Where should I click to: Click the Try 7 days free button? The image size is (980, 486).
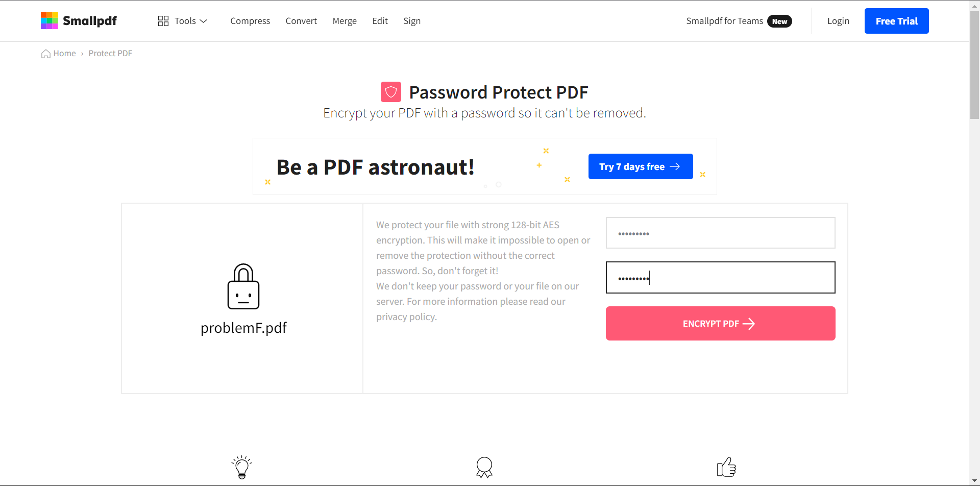click(641, 166)
